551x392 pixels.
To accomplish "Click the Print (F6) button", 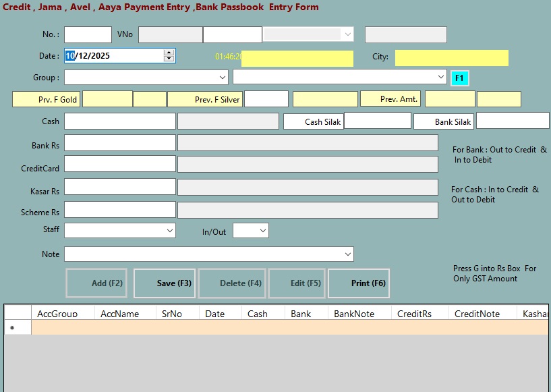I will 358,283.
